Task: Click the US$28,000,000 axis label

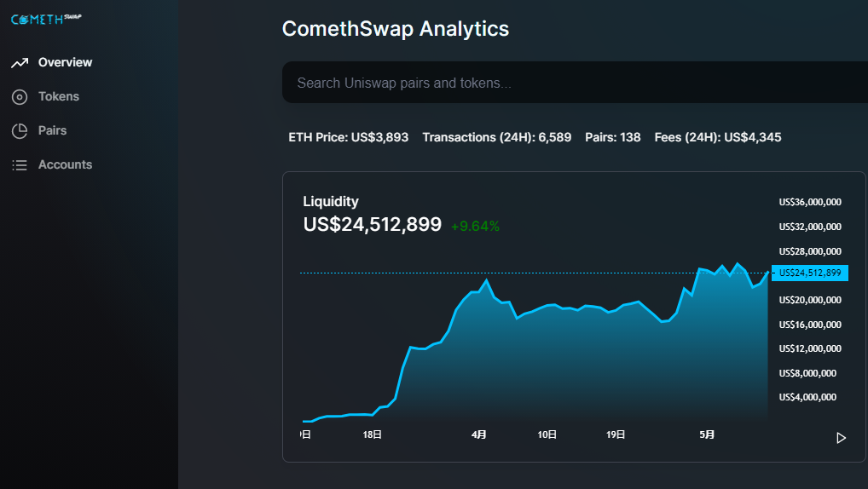Action: (810, 251)
